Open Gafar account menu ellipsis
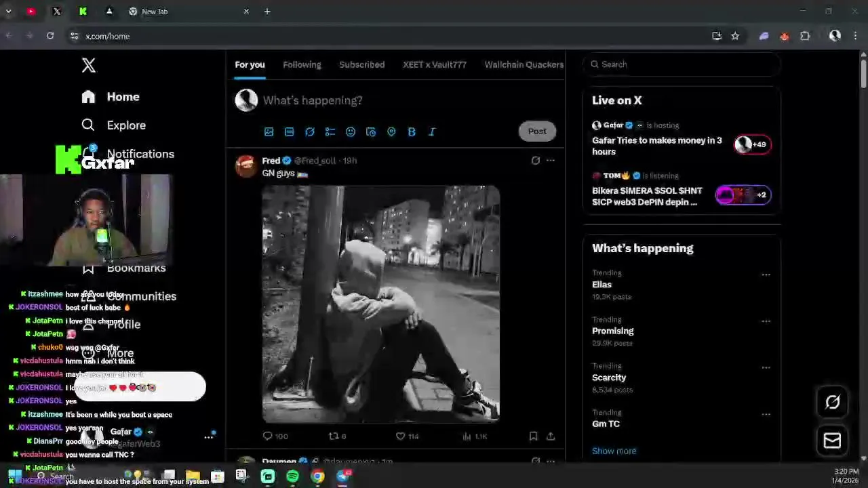868x488 pixels. point(209,437)
